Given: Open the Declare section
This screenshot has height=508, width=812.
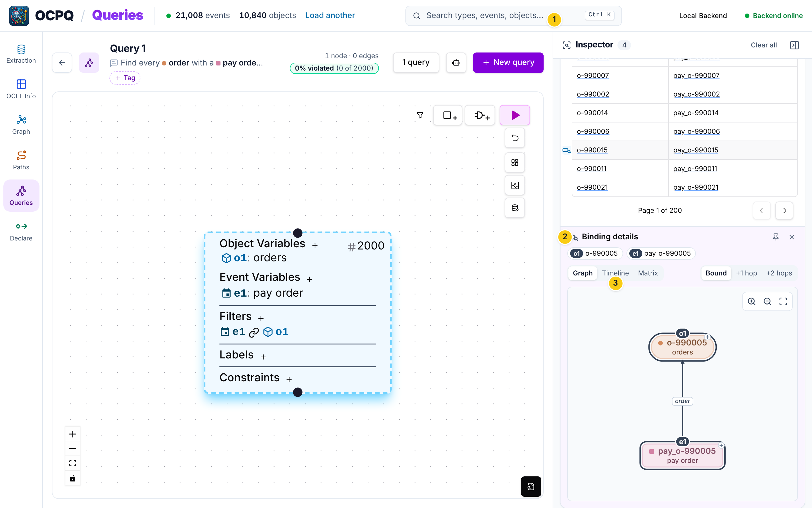Looking at the screenshot, I should point(21,232).
